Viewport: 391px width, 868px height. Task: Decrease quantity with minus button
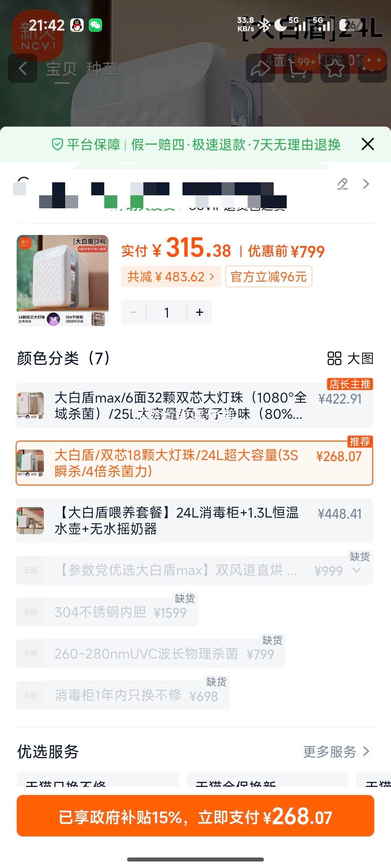point(134,312)
